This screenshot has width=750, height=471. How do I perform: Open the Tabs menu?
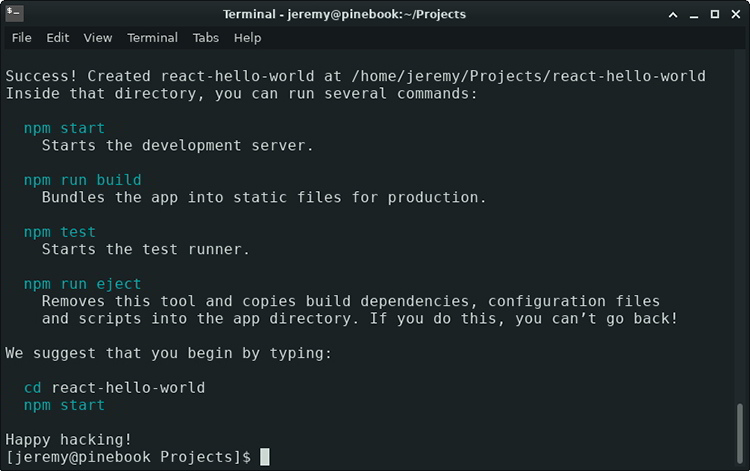tap(206, 38)
